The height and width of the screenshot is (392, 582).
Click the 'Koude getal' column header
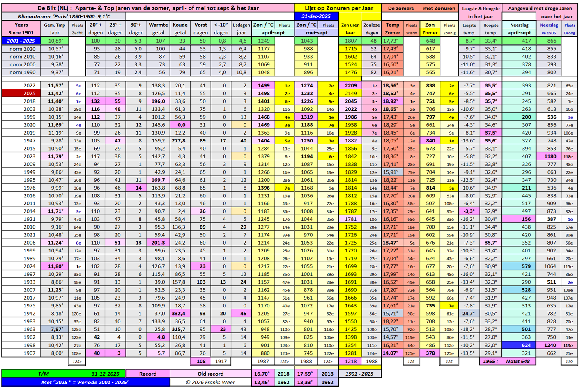coord(180,29)
